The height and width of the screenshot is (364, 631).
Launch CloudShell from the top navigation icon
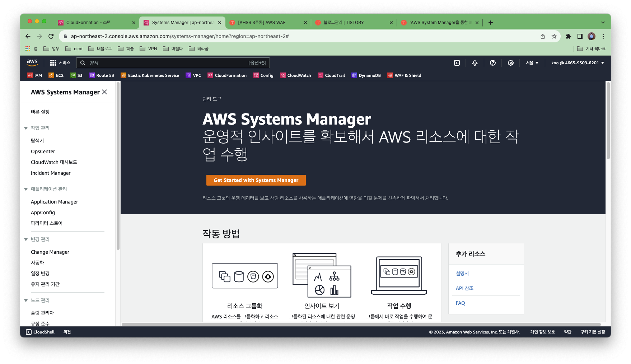click(457, 63)
